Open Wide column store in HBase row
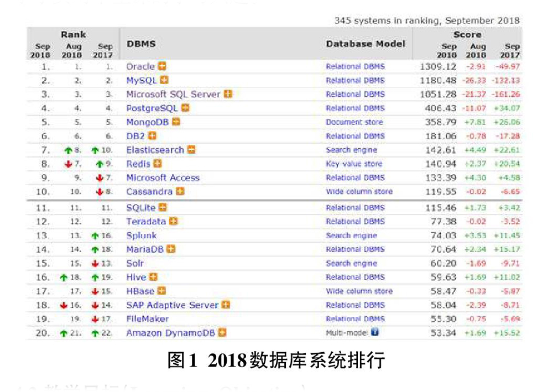The height and width of the screenshot is (392, 553). [359, 291]
